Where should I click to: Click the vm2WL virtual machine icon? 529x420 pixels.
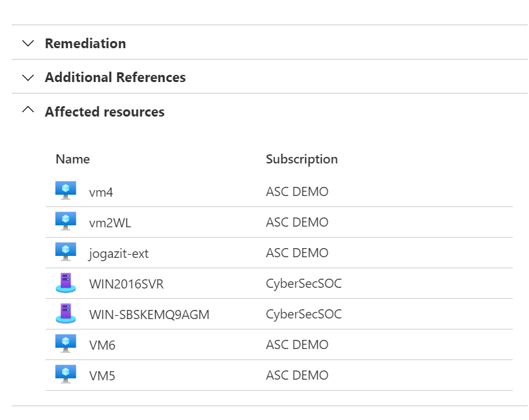pyautogui.click(x=66, y=221)
